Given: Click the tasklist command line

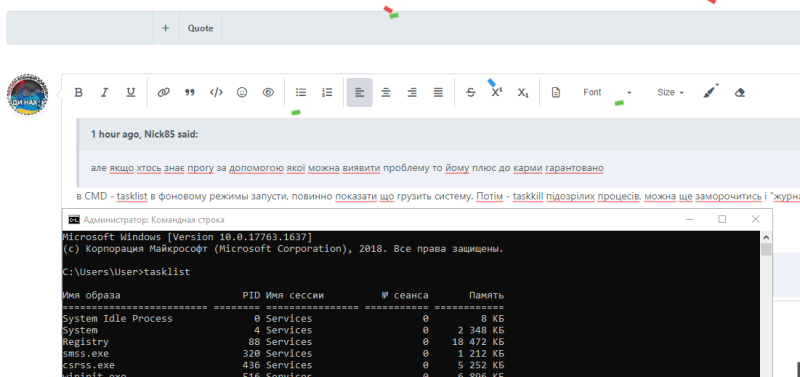Looking at the screenshot, I should tap(126, 272).
